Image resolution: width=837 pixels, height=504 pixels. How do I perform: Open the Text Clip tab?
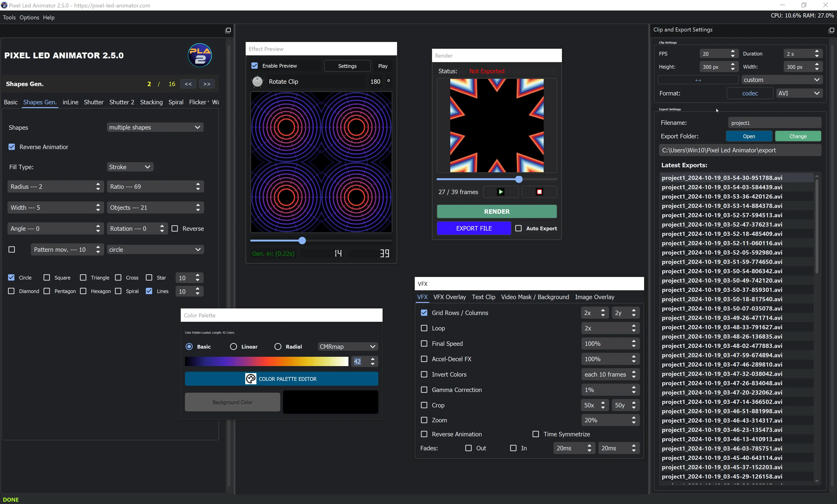483,297
